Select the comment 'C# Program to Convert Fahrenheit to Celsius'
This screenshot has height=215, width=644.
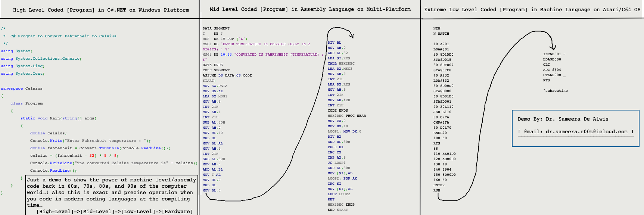[63, 36]
